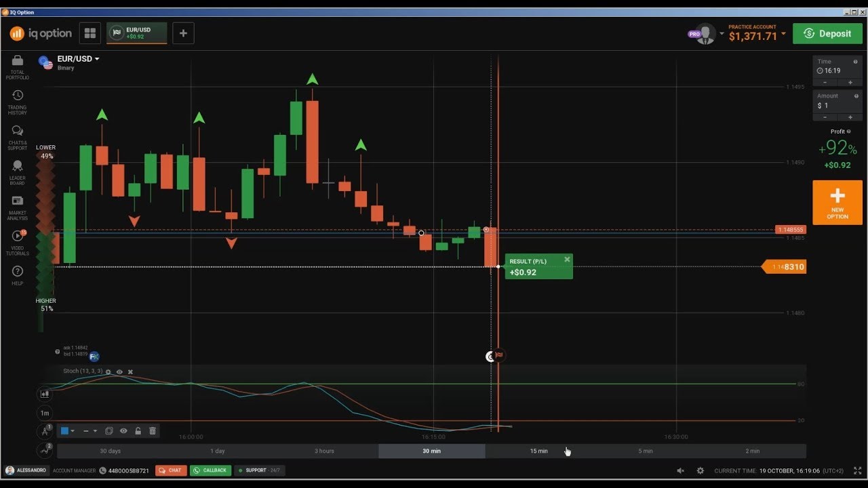Select the 3 hours time range
Image resolution: width=868 pixels, height=488 pixels.
pos(324,451)
